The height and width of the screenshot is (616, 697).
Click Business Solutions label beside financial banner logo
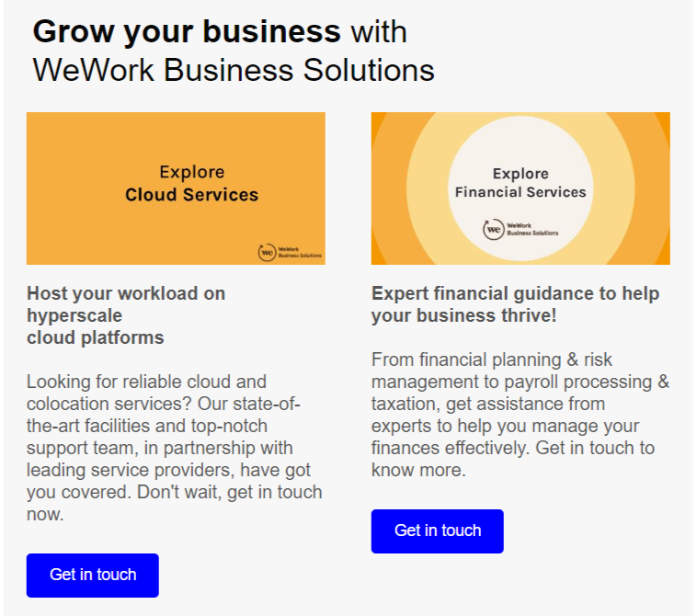(x=532, y=232)
